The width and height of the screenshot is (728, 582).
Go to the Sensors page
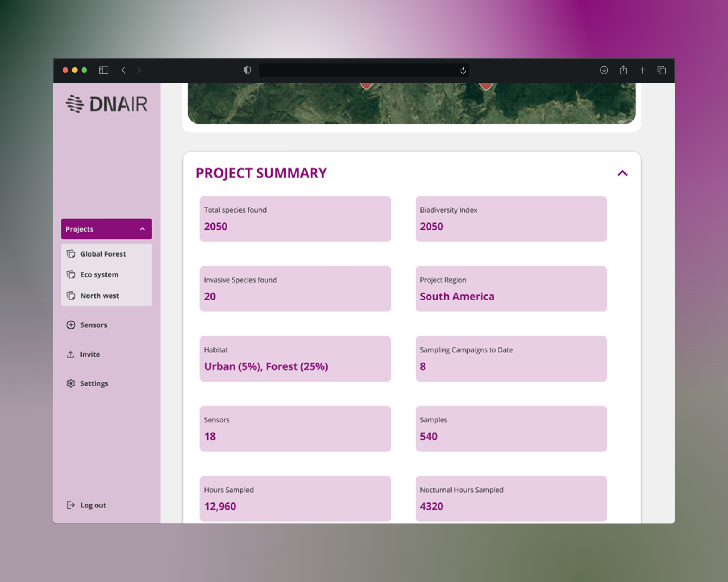93,325
